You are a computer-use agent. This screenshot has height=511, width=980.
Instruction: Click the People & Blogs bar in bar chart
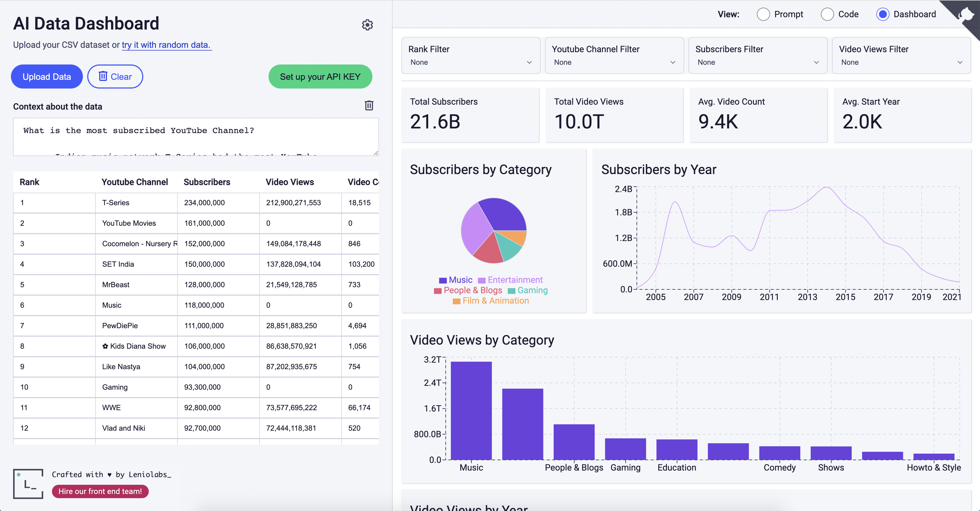click(x=574, y=442)
